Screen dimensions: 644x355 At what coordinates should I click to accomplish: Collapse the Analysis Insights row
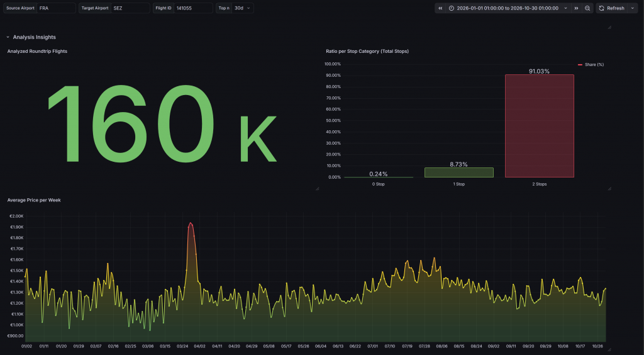(8, 37)
